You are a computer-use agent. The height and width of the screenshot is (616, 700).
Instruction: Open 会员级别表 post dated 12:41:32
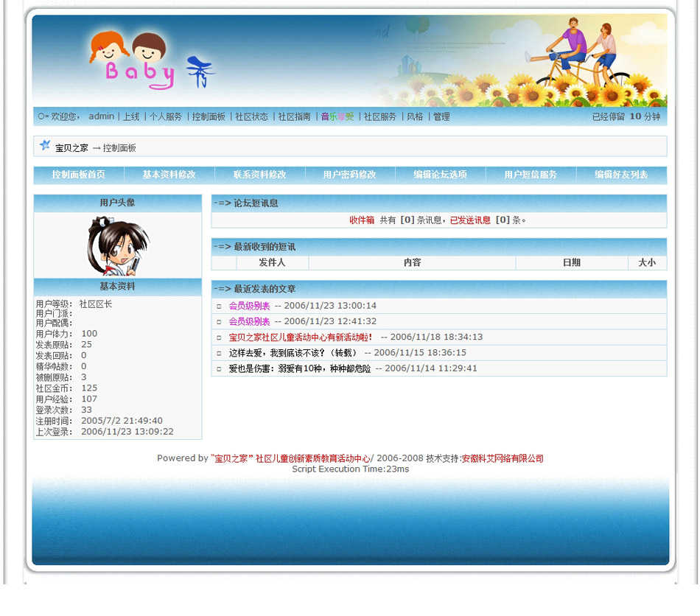[250, 321]
